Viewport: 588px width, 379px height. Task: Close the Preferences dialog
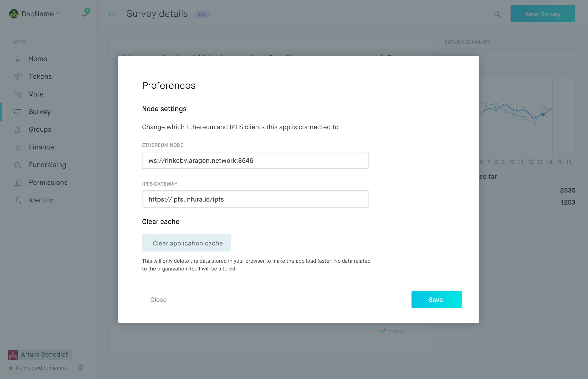click(158, 300)
